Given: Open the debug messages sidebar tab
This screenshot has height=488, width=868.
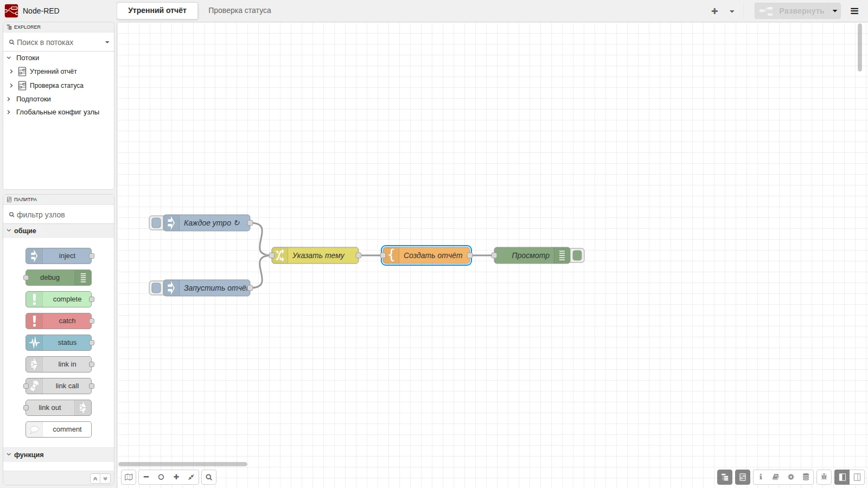Looking at the screenshot, I should tap(824, 477).
